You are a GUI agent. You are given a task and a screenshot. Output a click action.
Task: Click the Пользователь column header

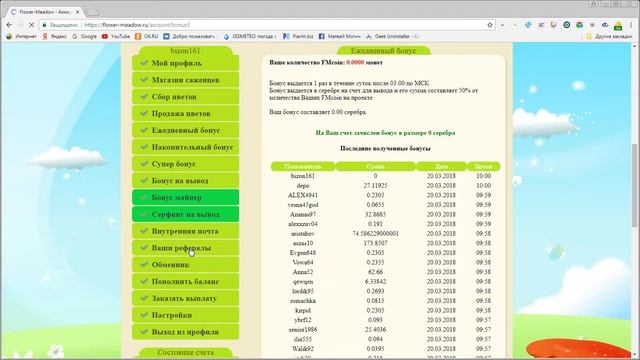[303, 166]
